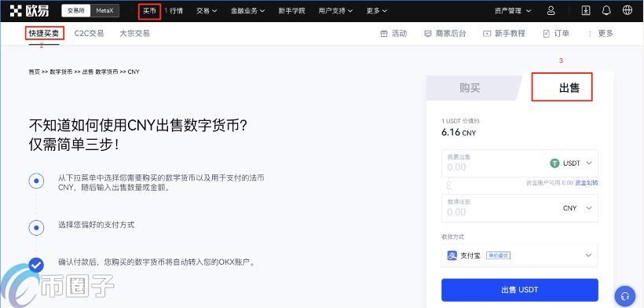Expand the 资产管理 dropdown
Image resolution: width=644 pixels, height=308 pixels.
[513, 11]
